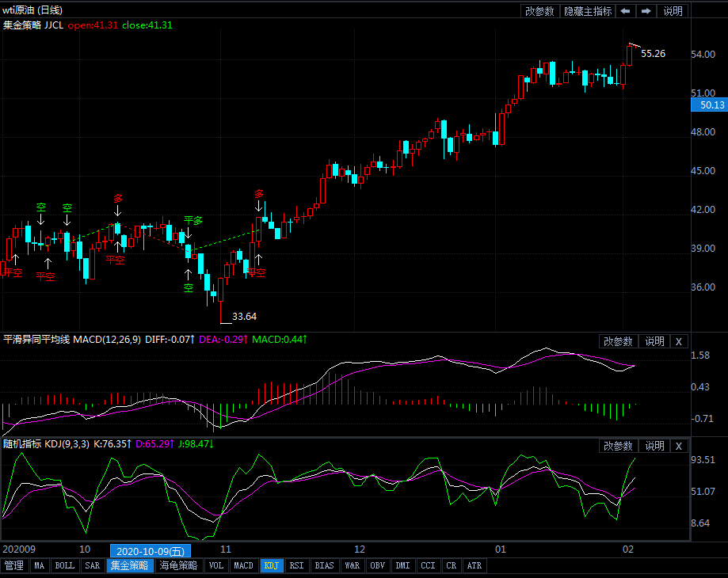Select the W&R indicator tab

coord(353,565)
